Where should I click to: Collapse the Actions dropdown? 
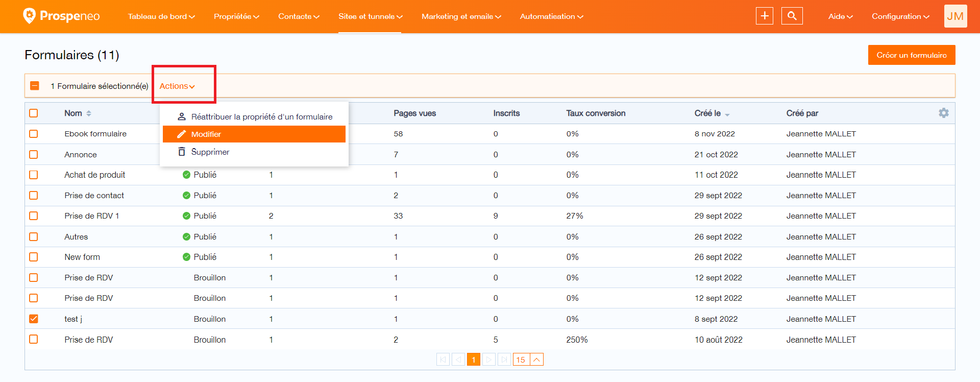[x=177, y=86]
